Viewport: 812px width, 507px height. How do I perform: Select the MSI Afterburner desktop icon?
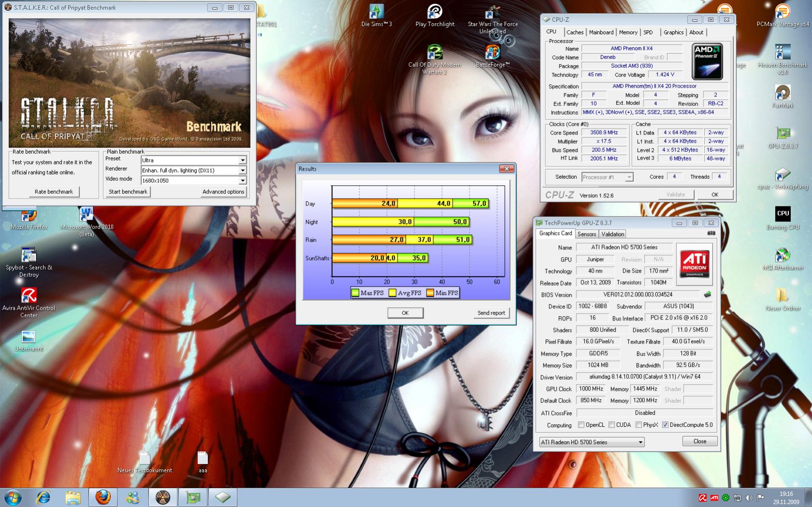(x=782, y=259)
